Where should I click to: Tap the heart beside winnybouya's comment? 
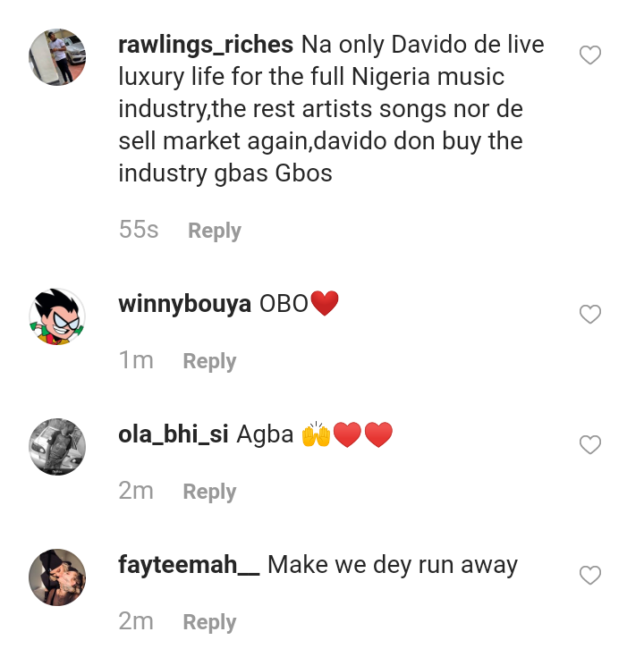590,315
